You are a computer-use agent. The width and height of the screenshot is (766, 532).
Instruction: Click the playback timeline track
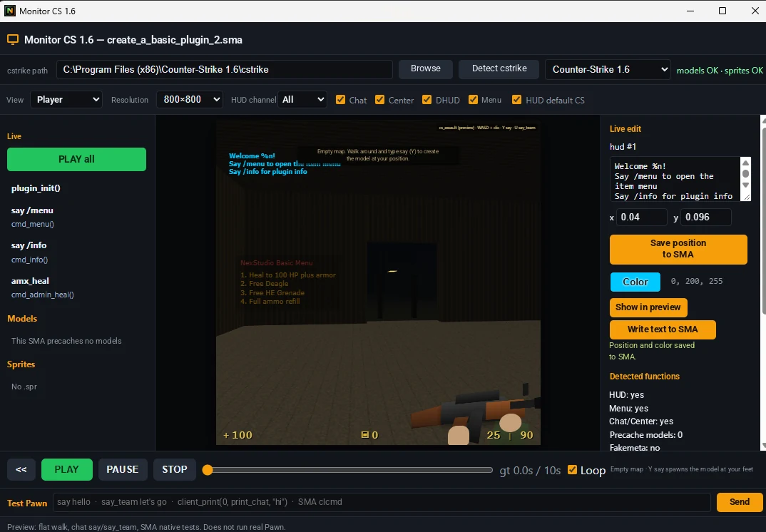(349, 469)
